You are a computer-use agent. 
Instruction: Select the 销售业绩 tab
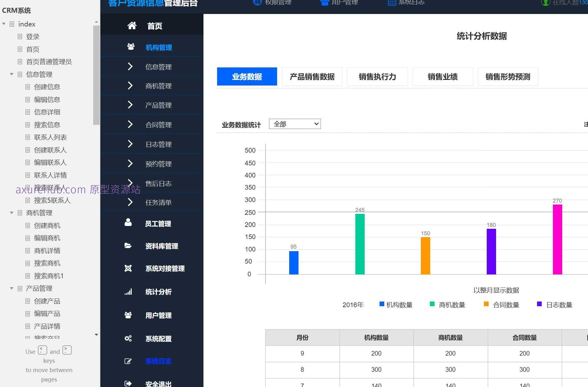(442, 76)
